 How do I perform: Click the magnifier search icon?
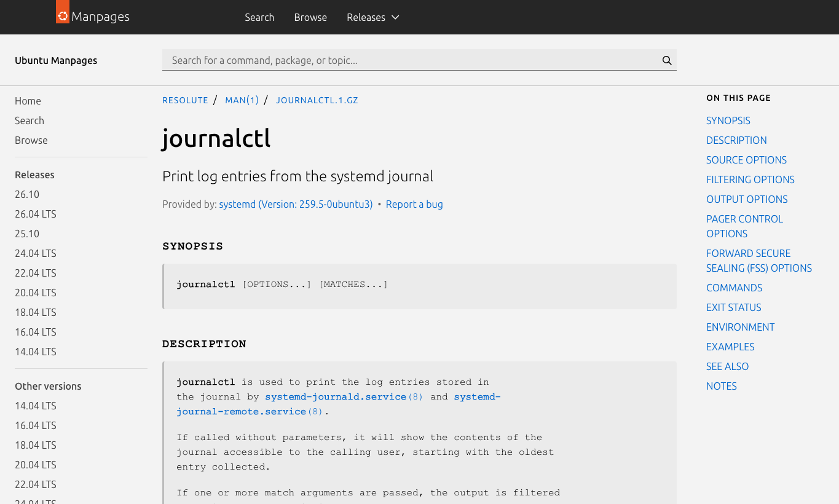667,60
